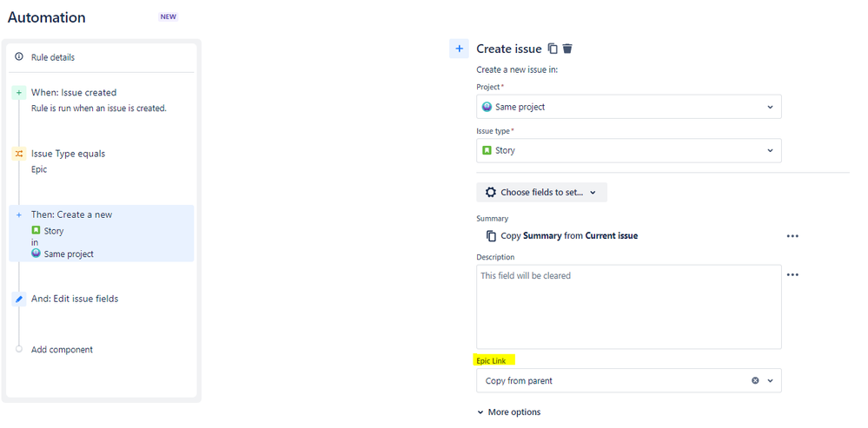Click the plus icon in Then step
868x428 pixels.
point(19,215)
